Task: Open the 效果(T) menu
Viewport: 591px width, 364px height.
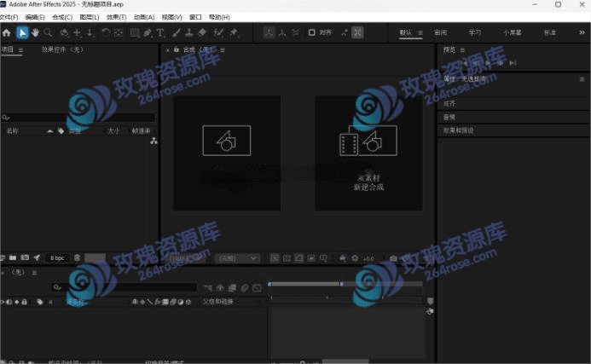Action: [117, 17]
